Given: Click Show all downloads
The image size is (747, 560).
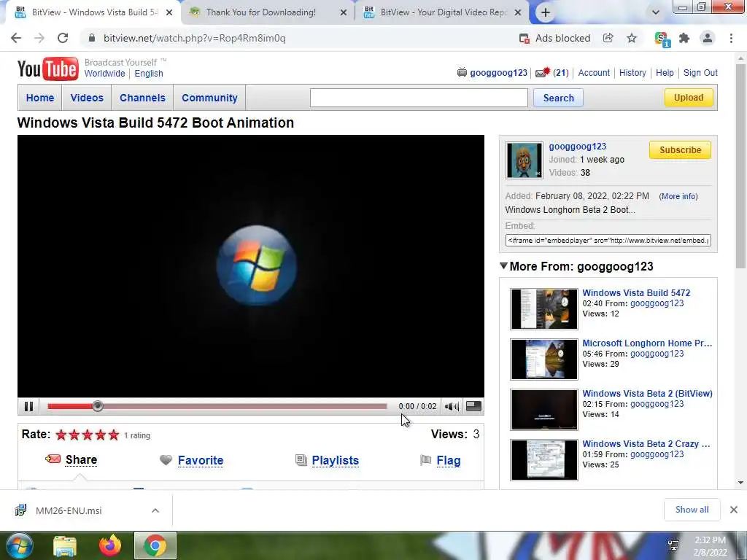Looking at the screenshot, I should [692, 510].
